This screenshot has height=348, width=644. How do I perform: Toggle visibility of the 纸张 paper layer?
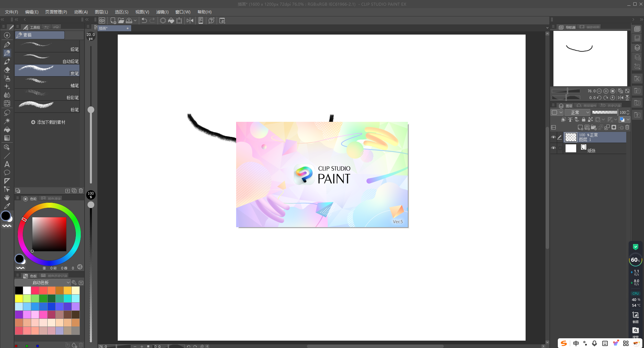tap(554, 148)
